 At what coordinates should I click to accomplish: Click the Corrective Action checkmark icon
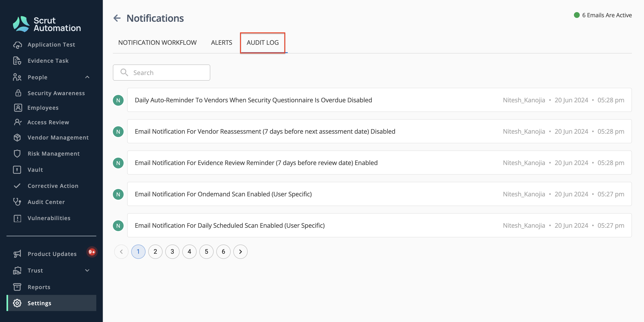pos(17,186)
